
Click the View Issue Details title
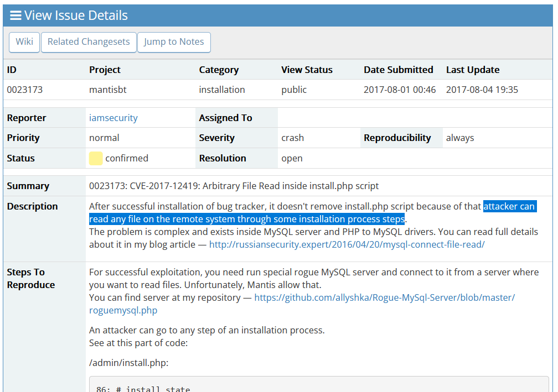[76, 15]
